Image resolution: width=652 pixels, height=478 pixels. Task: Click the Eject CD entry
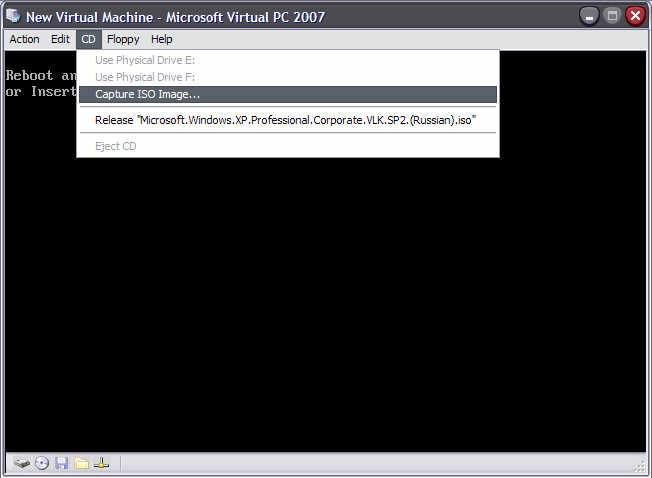[x=288, y=146]
